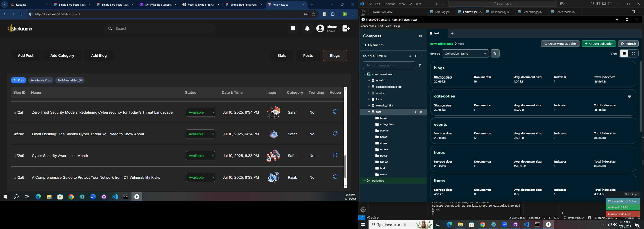Toggle sort direction icon beside Collection Name
This screenshot has height=229, width=644.
[495, 53]
